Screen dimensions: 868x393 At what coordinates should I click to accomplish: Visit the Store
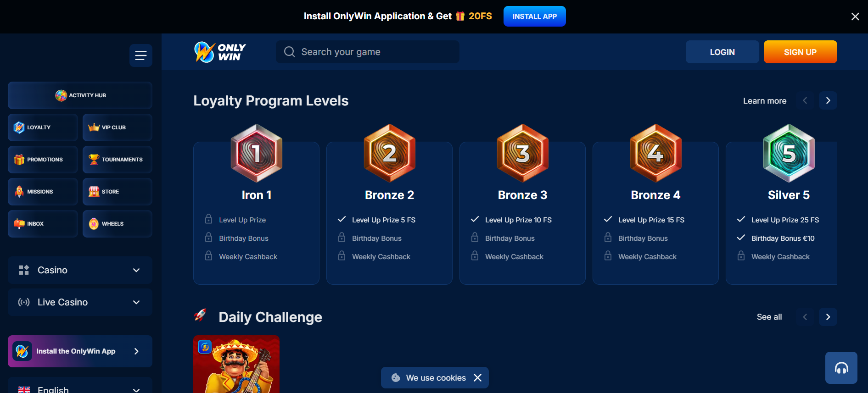click(117, 192)
